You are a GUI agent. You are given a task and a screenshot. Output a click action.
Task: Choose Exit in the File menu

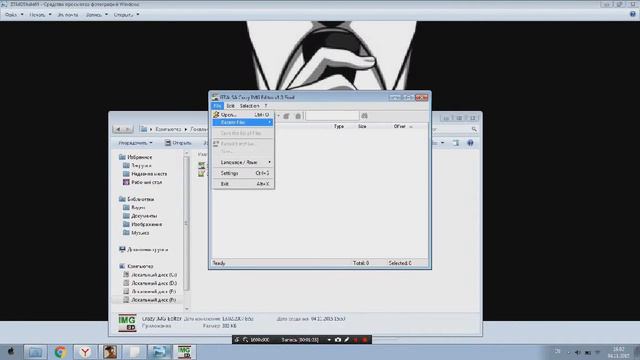point(243,184)
